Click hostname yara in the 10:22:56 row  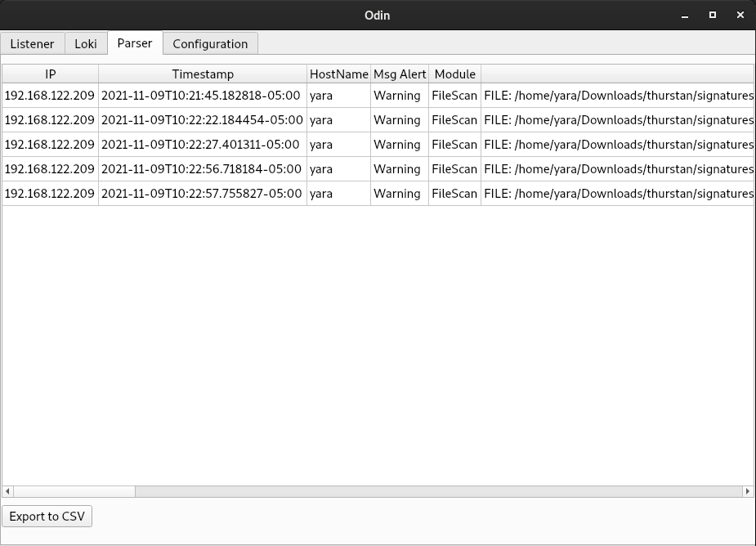click(338, 169)
